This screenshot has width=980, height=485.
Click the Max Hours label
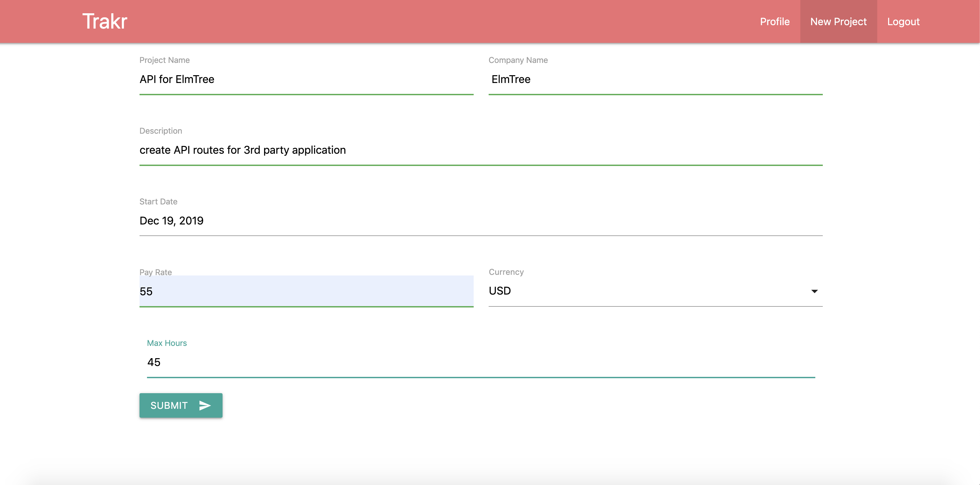click(167, 343)
